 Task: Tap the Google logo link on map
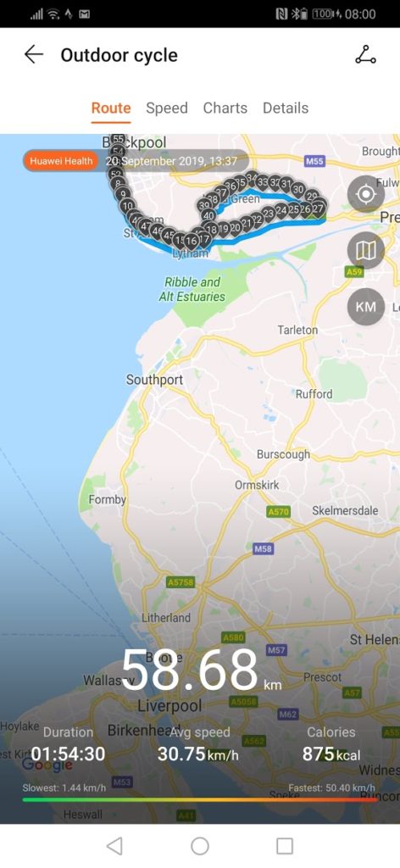pyautogui.click(x=47, y=765)
